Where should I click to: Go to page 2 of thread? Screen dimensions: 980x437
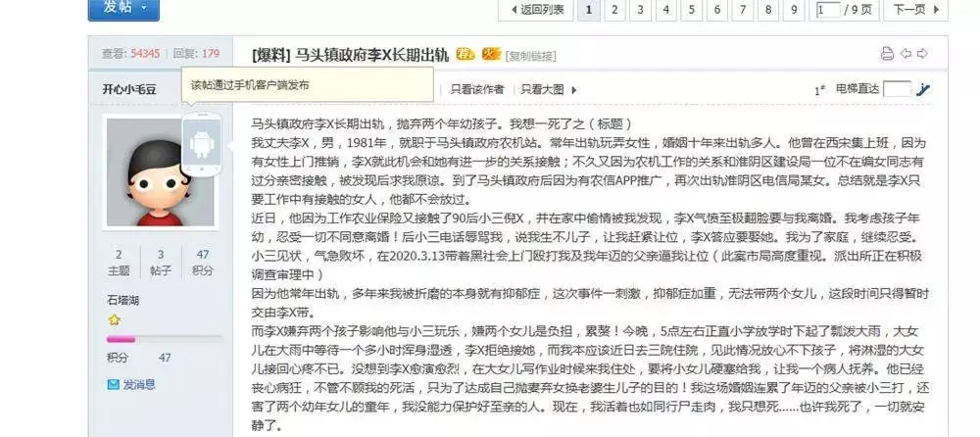point(613,10)
